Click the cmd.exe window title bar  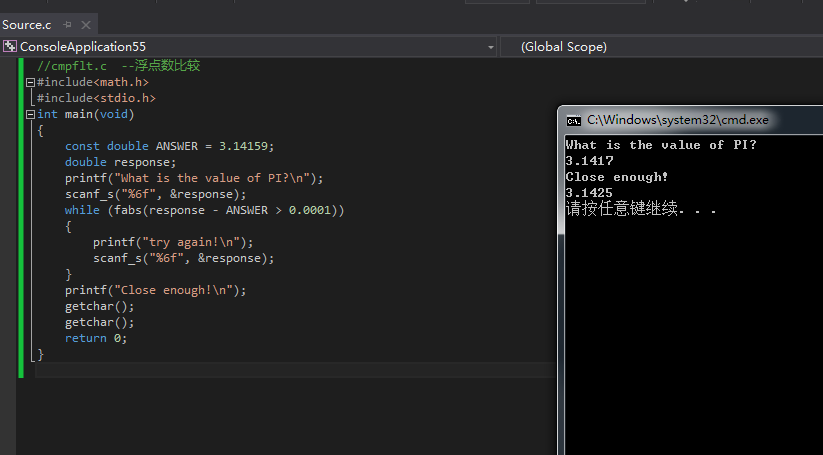click(691, 120)
